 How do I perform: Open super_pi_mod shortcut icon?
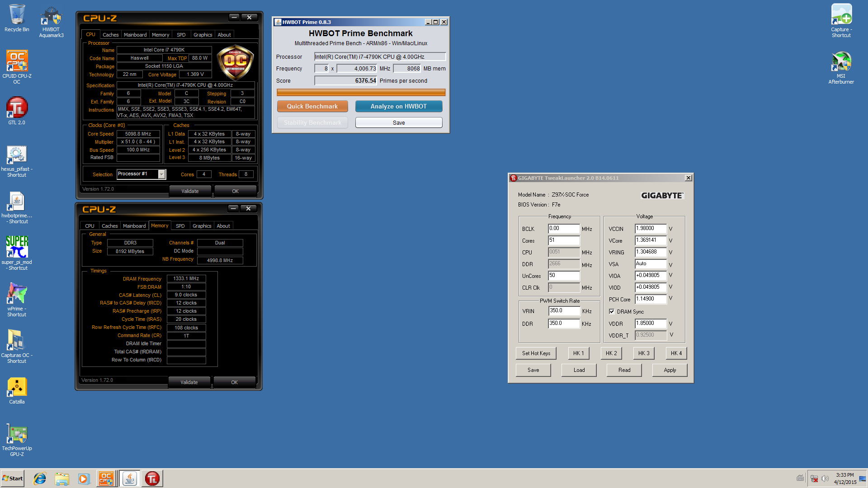[x=17, y=253]
